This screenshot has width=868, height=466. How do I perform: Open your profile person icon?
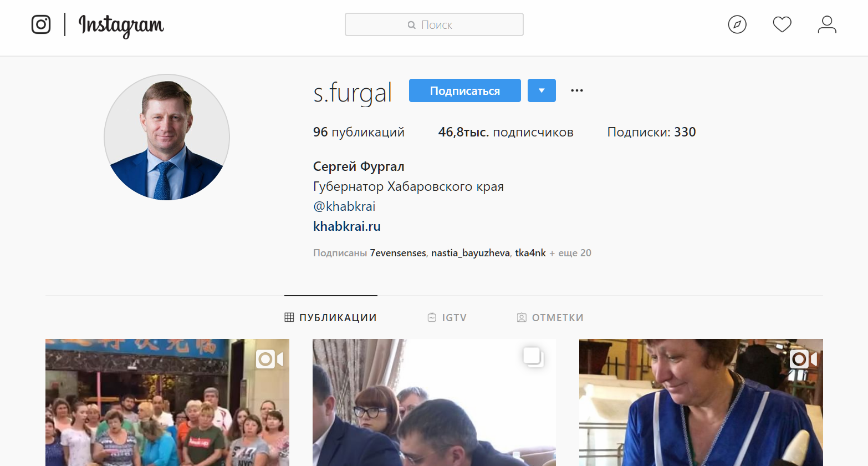(827, 24)
